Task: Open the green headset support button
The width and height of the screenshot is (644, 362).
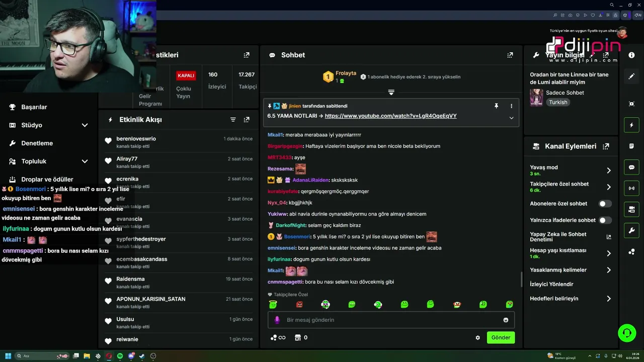Action: click(x=627, y=333)
